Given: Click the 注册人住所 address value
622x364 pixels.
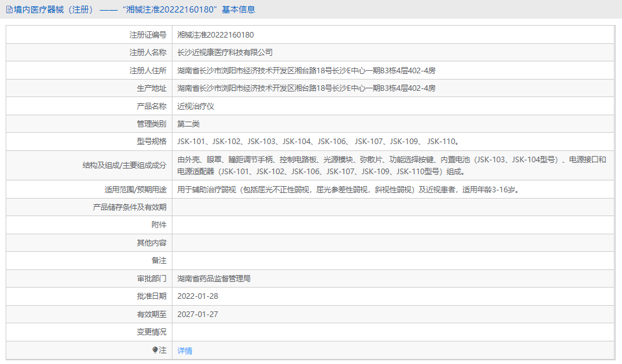Looking at the screenshot, I should 306,71.
